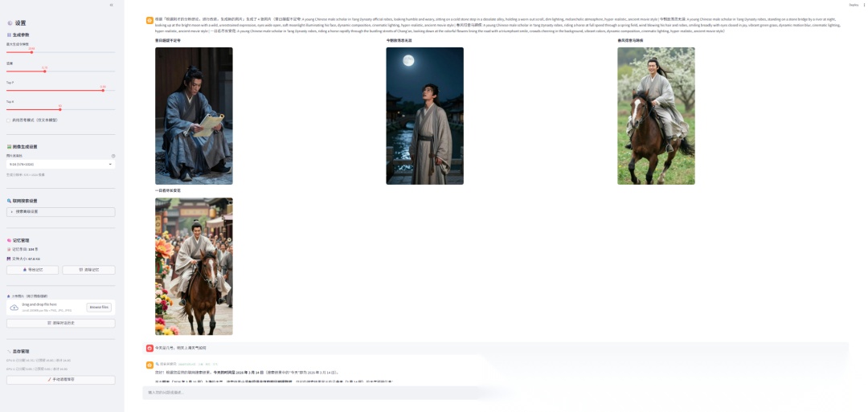The height and width of the screenshot is (412, 868).
Task: Click the 今朝放荡思无涯 image caption
Action: click(x=399, y=40)
